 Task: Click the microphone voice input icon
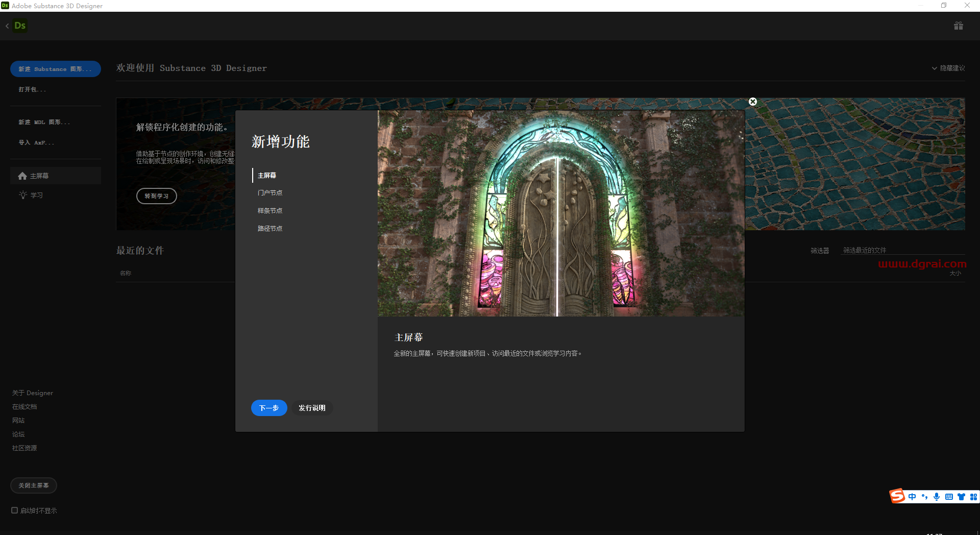click(x=937, y=497)
